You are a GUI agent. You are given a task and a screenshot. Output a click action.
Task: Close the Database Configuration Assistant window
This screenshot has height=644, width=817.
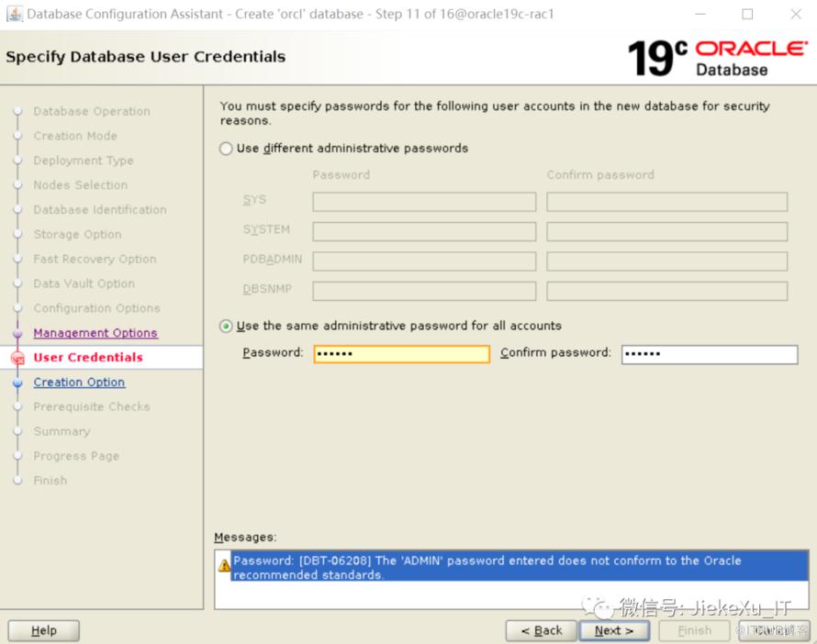pos(795,14)
